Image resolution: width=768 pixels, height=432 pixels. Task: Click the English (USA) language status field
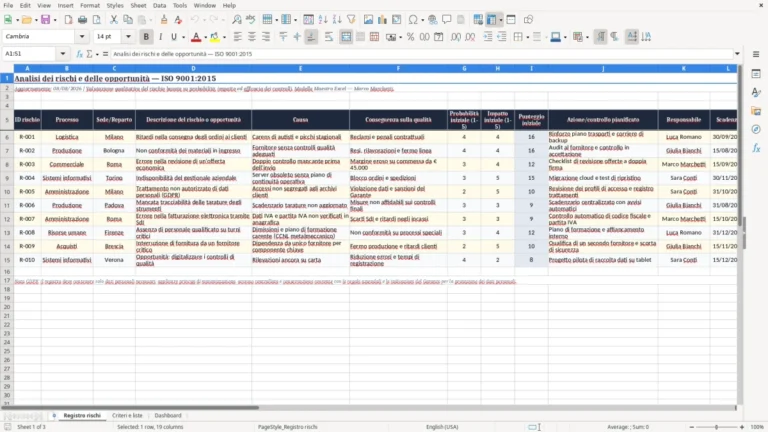pyautogui.click(x=442, y=427)
